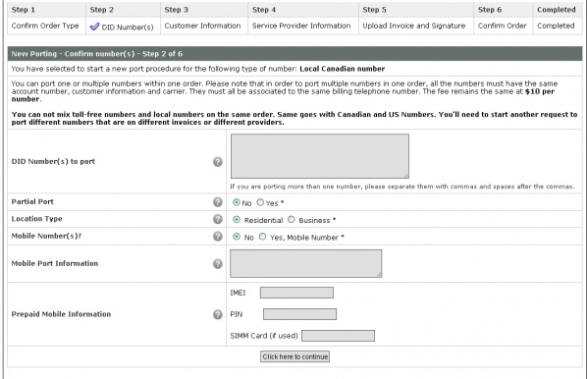Focus the IMEI input field
The width and height of the screenshot is (588, 379).
coord(296,293)
